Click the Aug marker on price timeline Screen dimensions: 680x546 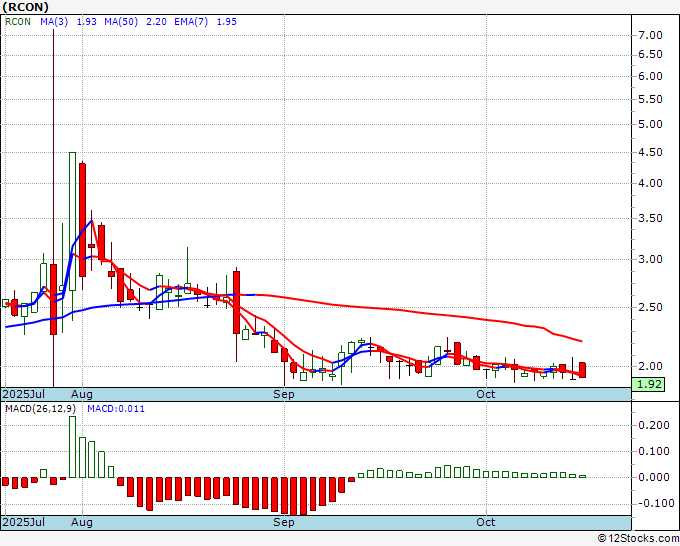click(x=82, y=394)
